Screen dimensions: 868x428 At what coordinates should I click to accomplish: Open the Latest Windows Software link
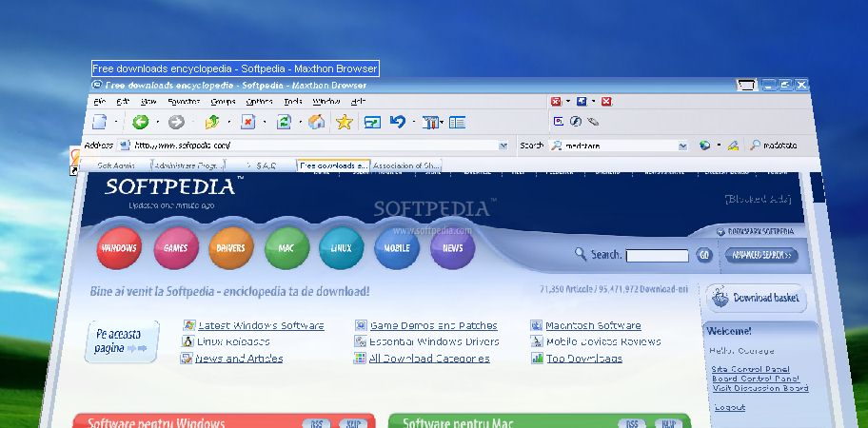(261, 325)
